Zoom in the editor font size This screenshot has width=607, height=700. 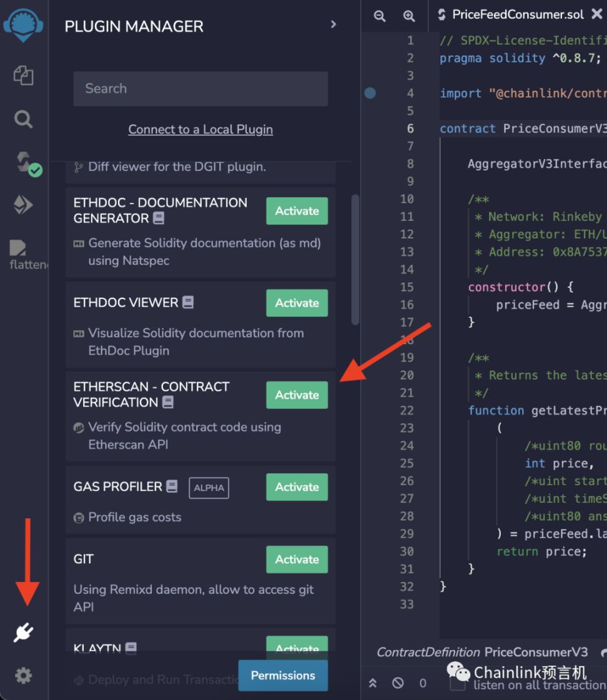409,16
